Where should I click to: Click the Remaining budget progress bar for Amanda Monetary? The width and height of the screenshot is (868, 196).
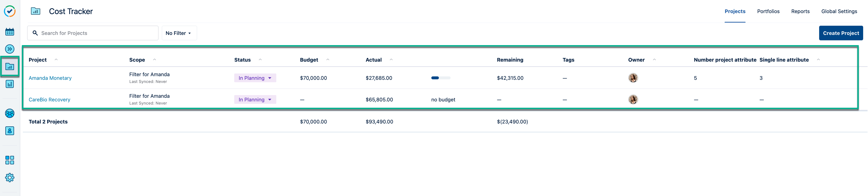440,78
